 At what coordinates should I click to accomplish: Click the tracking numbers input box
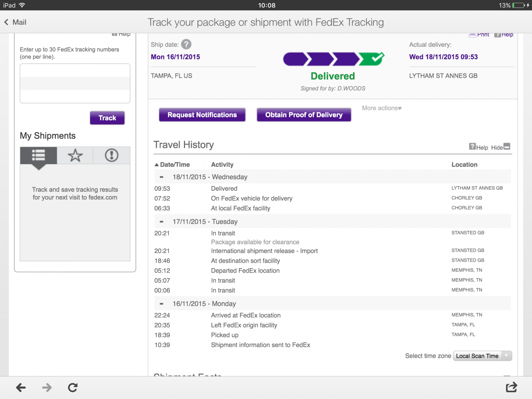(x=75, y=83)
